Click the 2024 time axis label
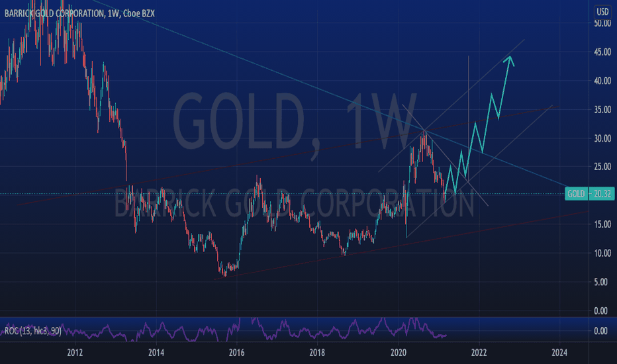Screen dimensions: 617x364 tap(559, 353)
